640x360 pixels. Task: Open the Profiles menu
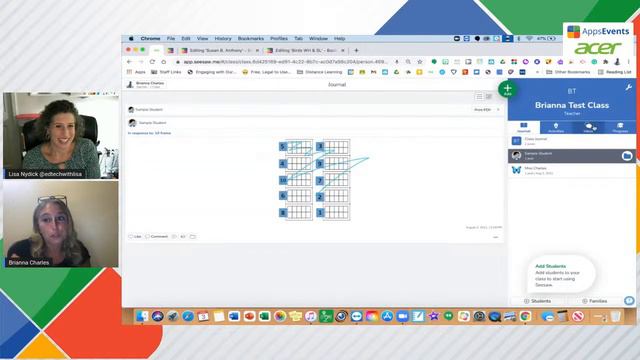coord(279,38)
